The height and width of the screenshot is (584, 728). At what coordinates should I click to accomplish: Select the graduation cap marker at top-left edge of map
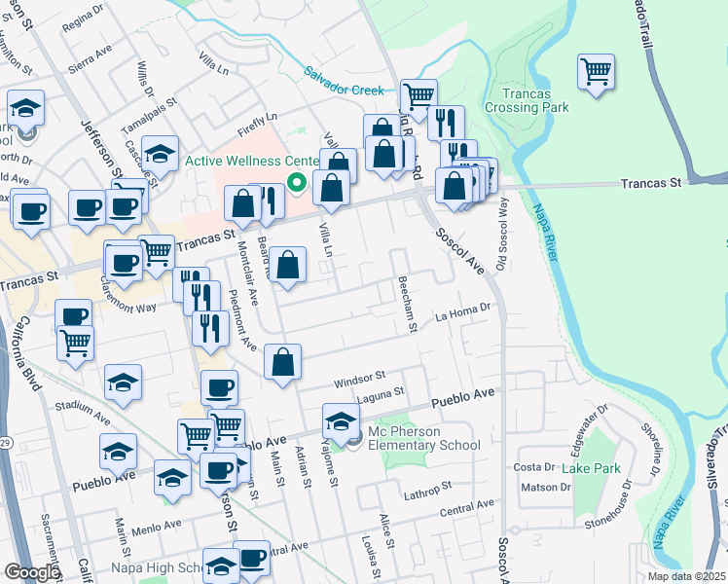pyautogui.click(x=26, y=109)
